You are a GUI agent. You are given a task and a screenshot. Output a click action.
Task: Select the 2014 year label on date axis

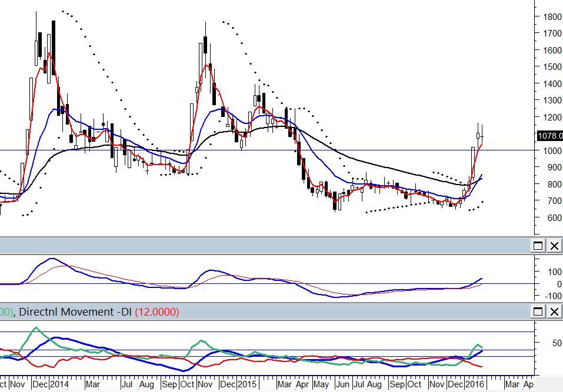point(59,384)
